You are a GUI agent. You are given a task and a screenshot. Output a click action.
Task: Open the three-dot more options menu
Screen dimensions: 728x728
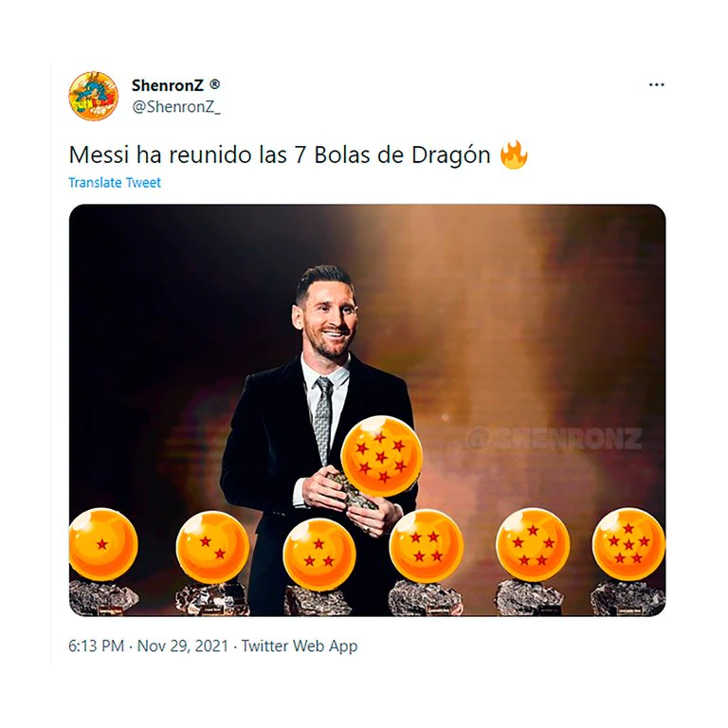(x=656, y=85)
